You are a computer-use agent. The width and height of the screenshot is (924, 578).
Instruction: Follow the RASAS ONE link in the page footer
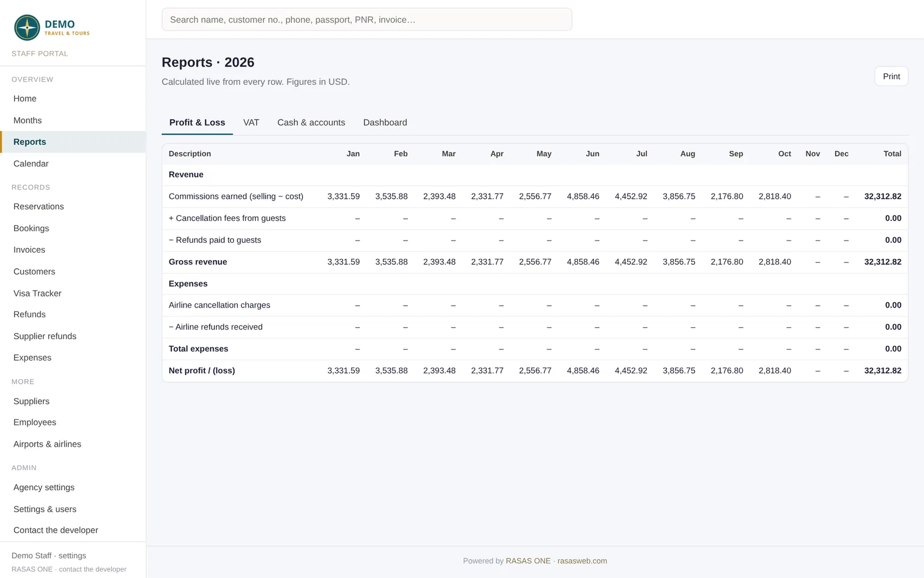[x=528, y=561]
